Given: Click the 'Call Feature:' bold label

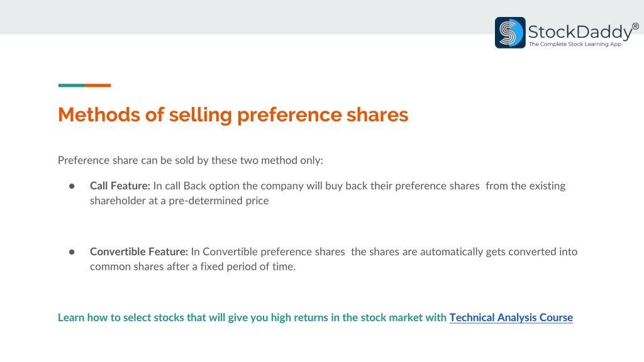Looking at the screenshot, I should 120,186.
